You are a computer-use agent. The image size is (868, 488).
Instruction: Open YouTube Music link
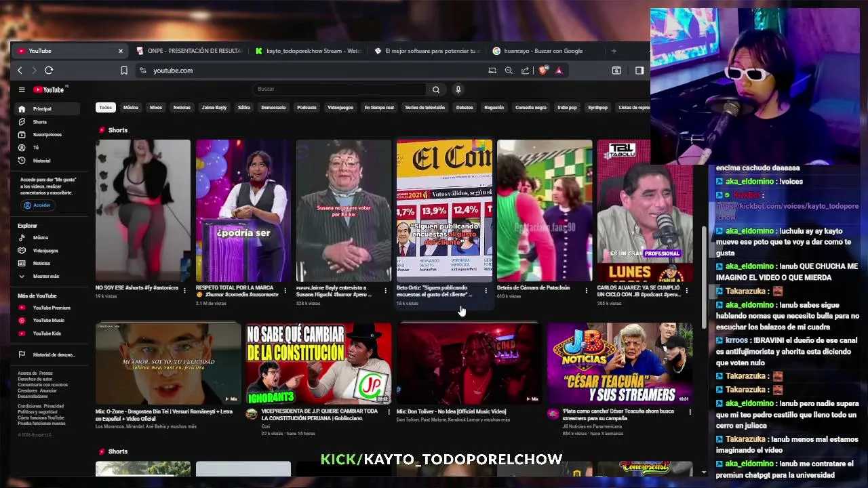coord(47,320)
